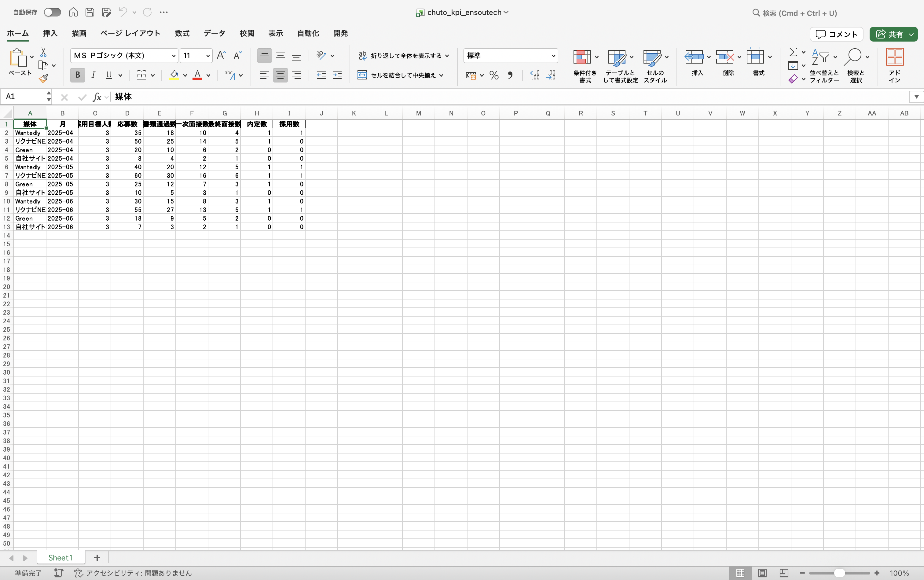924x580 pixels.
Task: Open the 挿入 ribbon tab
Action: coord(50,33)
